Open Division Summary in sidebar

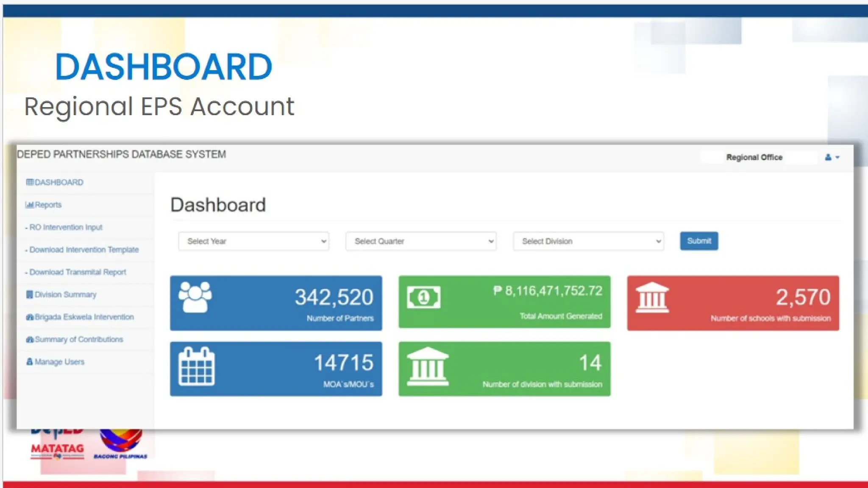coord(65,294)
